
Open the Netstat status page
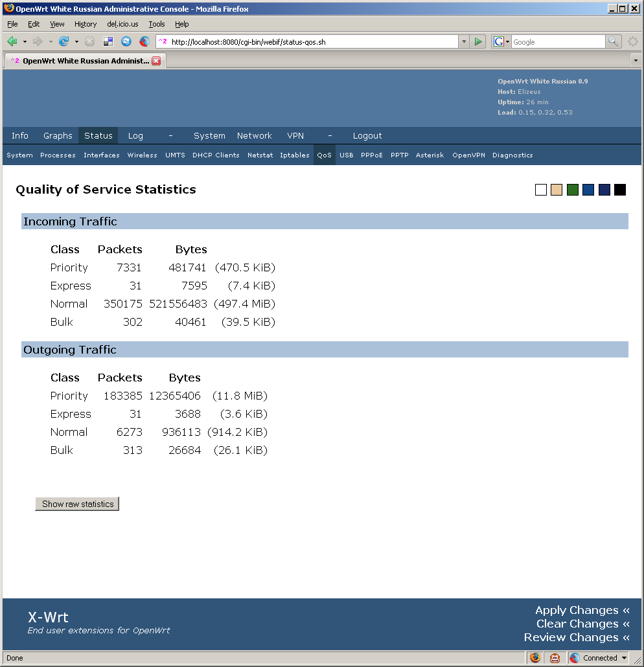(x=260, y=155)
